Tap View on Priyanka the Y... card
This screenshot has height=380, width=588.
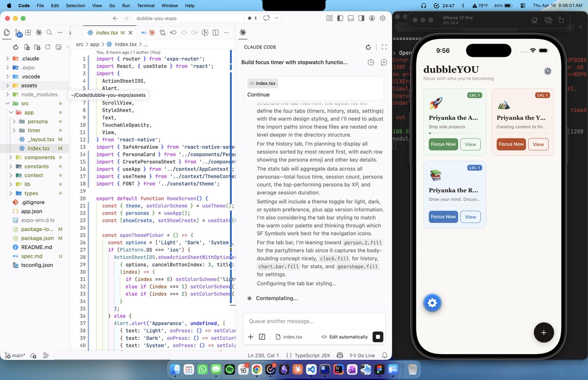pyautogui.click(x=538, y=144)
